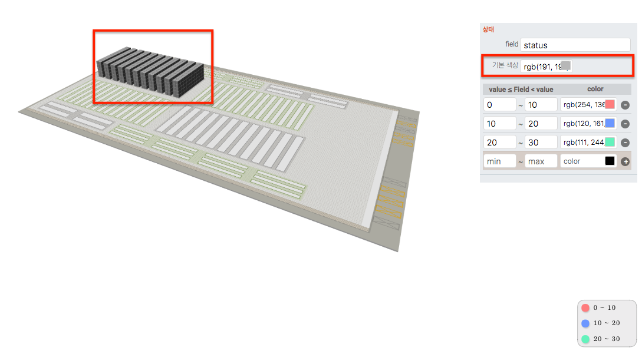Add new range with plus icon
This screenshot has width=642, height=364.
click(625, 161)
